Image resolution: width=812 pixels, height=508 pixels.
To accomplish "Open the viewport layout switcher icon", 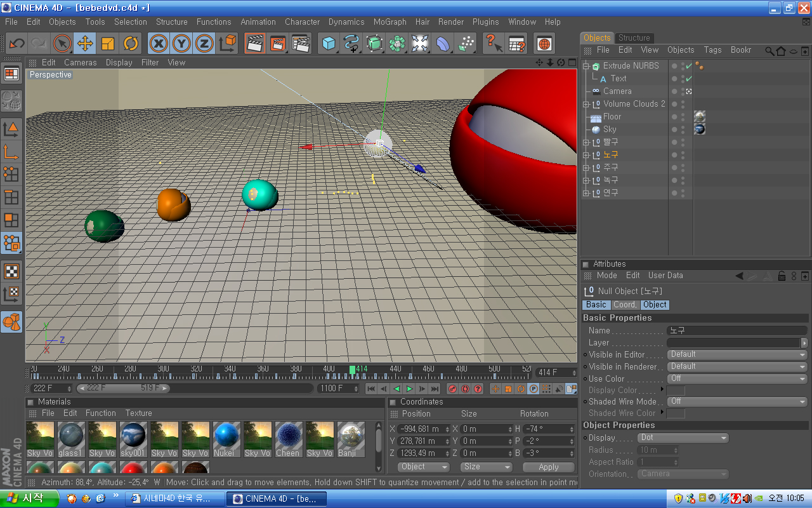I will [x=11, y=74].
